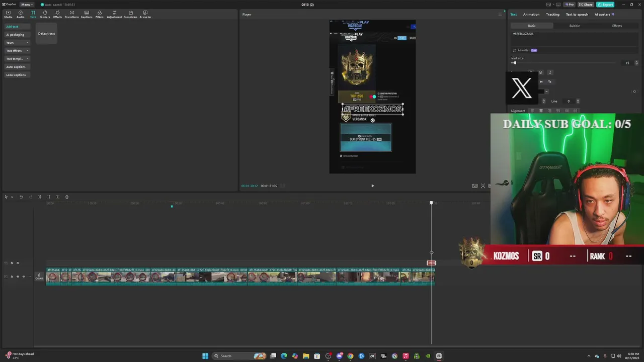This screenshot has width=644, height=362.
Task: Click the #FREEKOZMOS text input field
Action: click(574, 38)
